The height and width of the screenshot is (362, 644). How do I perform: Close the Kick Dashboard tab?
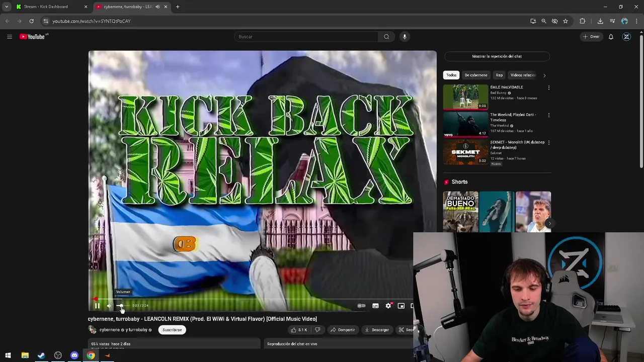tap(86, 7)
